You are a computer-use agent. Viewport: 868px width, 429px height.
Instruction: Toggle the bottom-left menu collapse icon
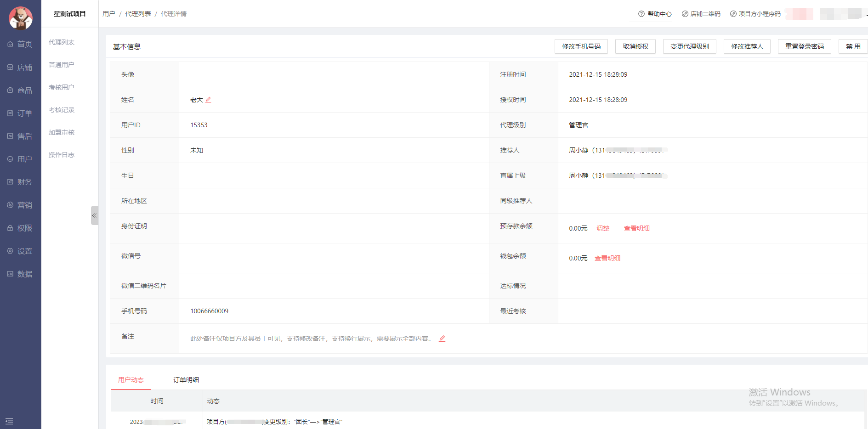point(9,421)
